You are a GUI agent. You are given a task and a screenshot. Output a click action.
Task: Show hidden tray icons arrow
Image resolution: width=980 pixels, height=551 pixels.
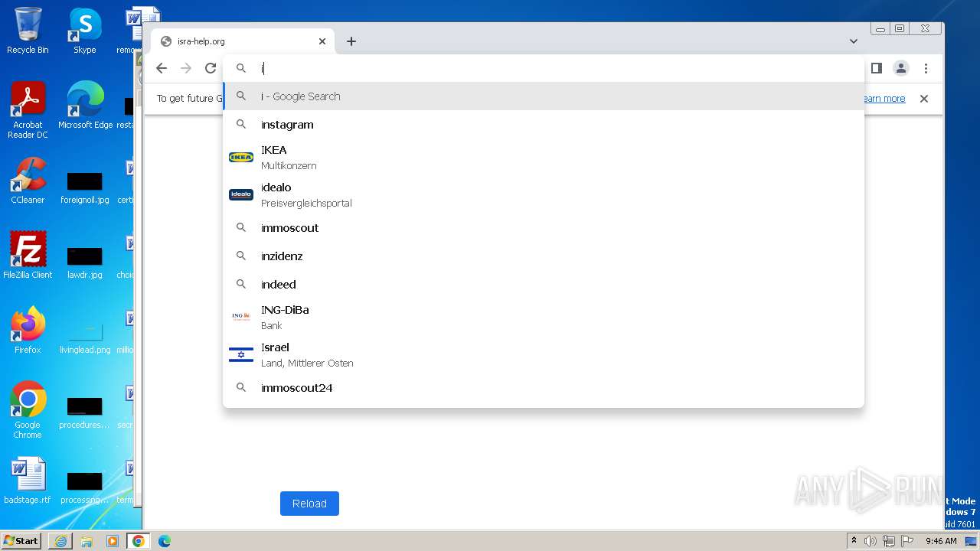point(854,541)
